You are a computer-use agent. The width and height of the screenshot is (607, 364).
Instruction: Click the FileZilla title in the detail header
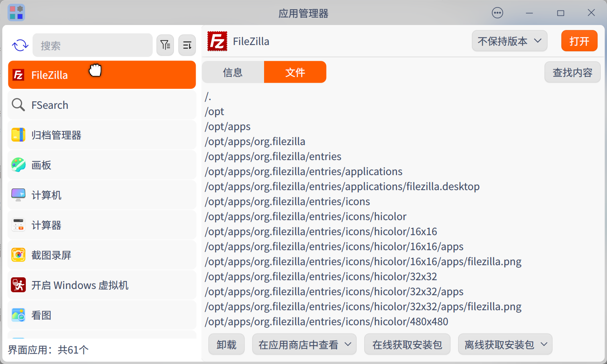point(251,41)
